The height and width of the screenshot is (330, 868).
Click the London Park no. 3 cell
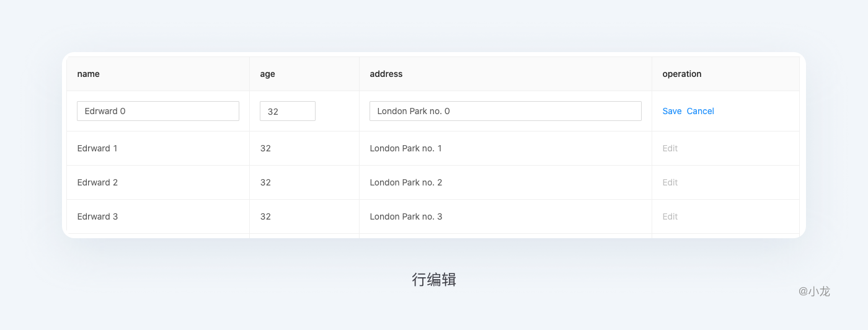pyautogui.click(x=505, y=216)
